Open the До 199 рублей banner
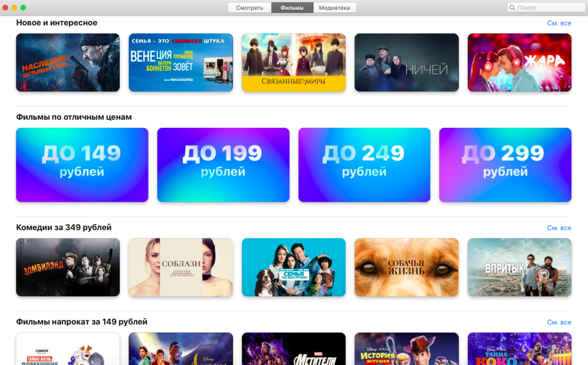The image size is (588, 365). coord(223,165)
